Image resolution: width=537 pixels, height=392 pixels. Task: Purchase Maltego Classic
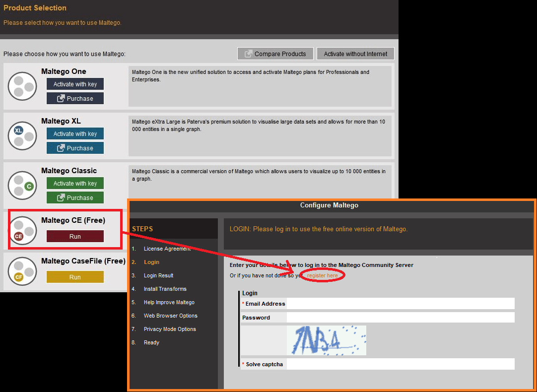75,197
